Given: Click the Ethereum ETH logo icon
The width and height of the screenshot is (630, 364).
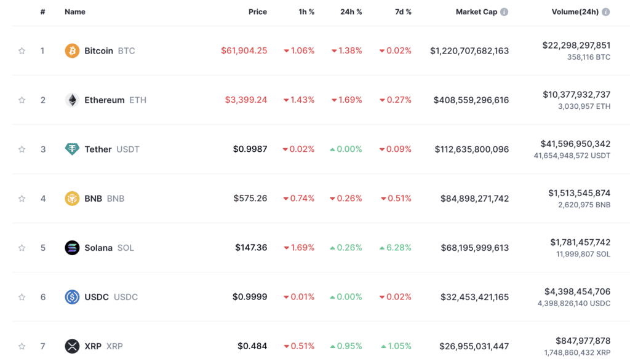Looking at the screenshot, I should 73,100.
